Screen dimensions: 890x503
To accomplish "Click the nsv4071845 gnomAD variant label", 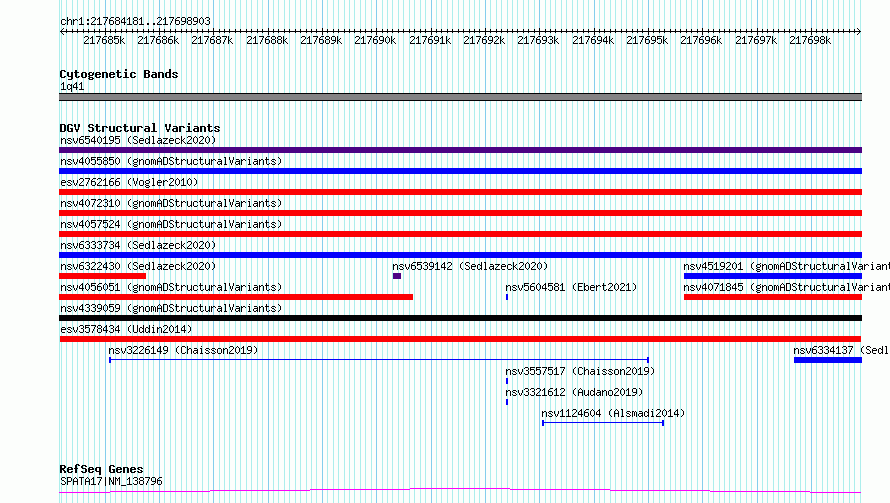I will coord(786,287).
